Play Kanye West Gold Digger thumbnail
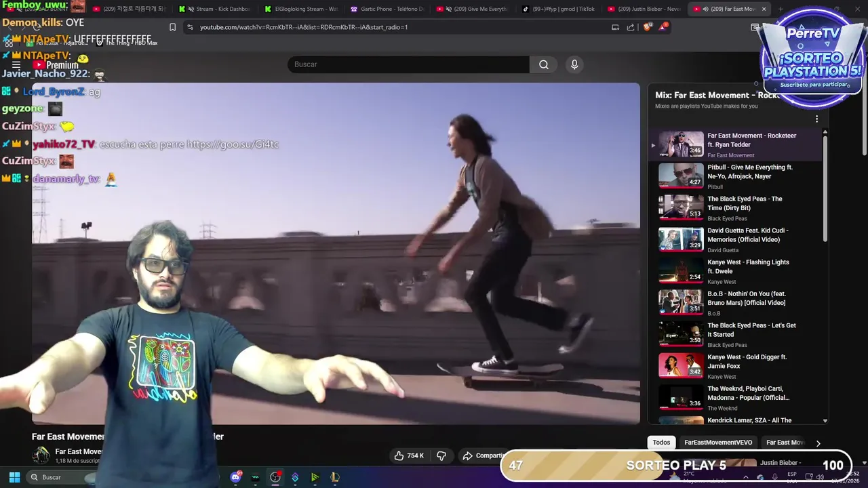Viewport: 868px width, 488px height. coord(681,365)
